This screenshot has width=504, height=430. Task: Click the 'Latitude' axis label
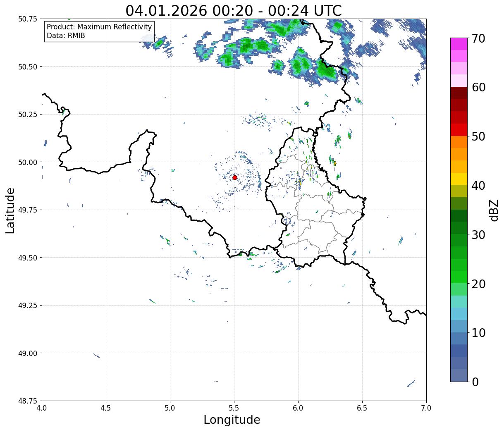10,210
